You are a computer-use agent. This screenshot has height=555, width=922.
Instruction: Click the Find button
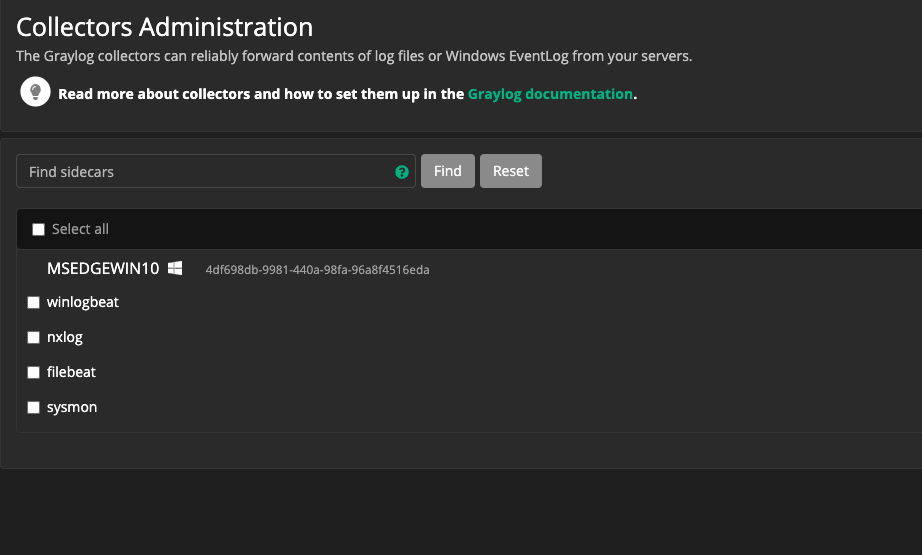coord(447,171)
